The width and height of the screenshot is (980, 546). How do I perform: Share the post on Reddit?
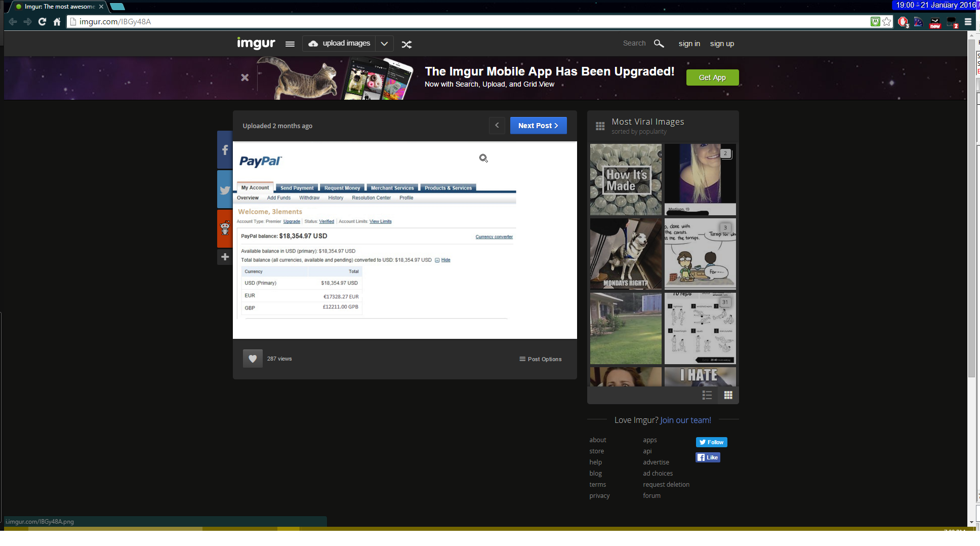[x=225, y=228]
